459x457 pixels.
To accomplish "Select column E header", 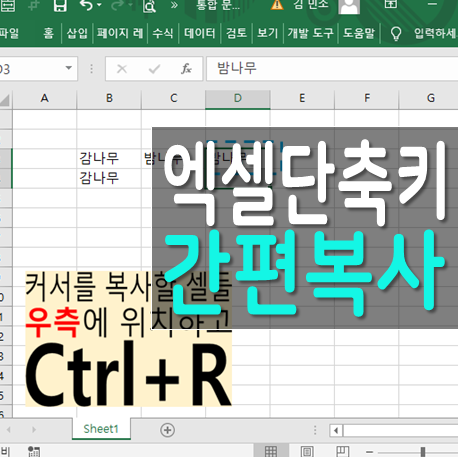I will 302,98.
